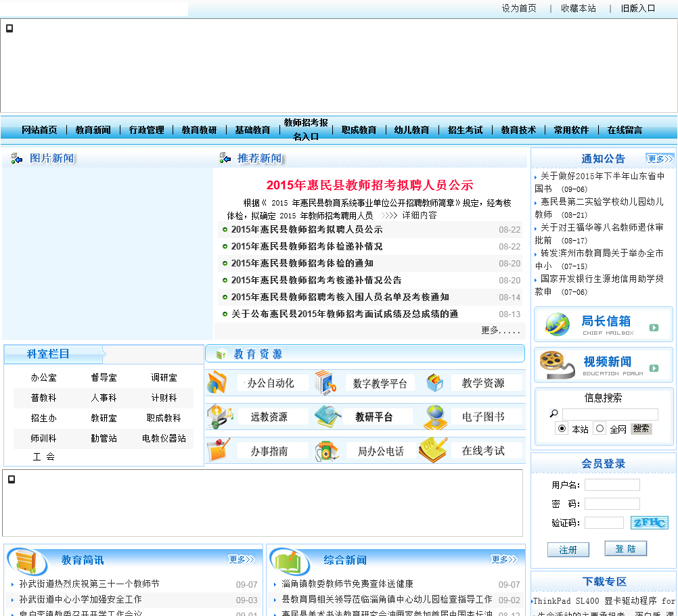Viewport: 678px width, 616px height.
Task: Click the 教育资源 cube icon
Action: tap(221, 354)
